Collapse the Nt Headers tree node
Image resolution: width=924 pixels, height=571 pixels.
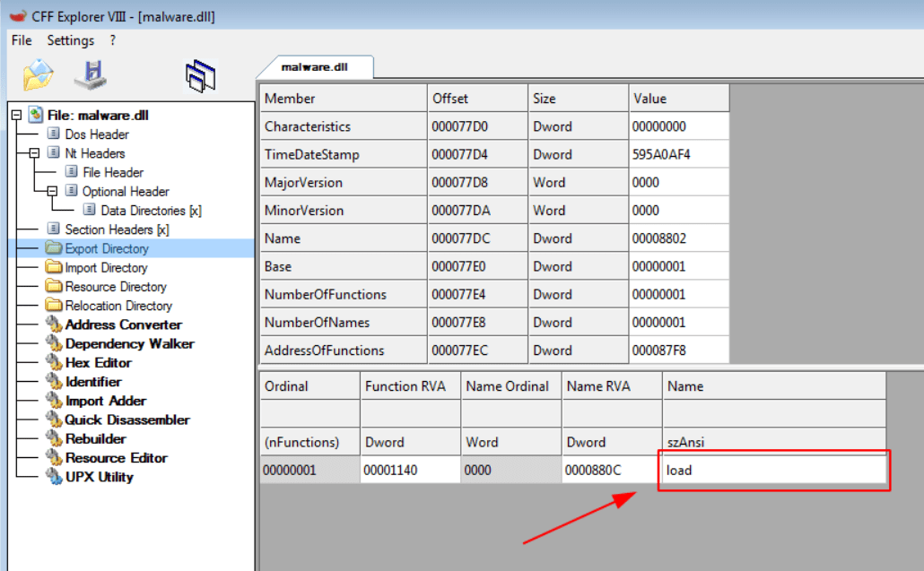pos(34,153)
